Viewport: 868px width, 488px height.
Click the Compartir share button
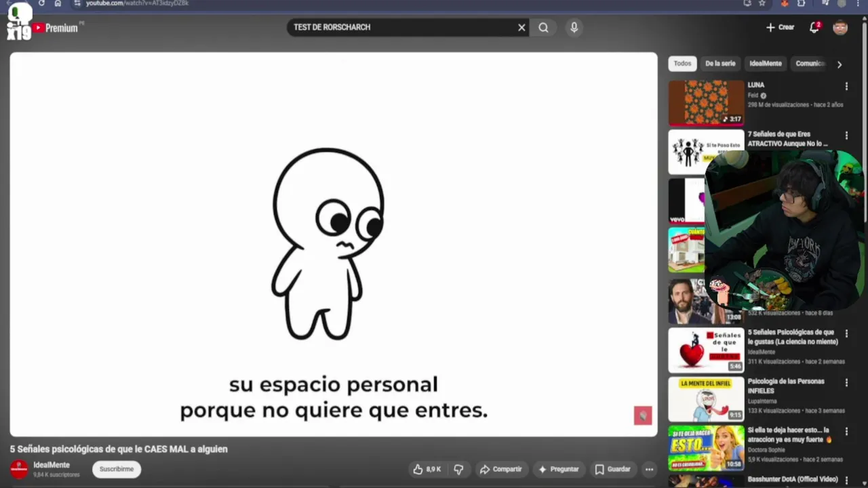pyautogui.click(x=500, y=469)
